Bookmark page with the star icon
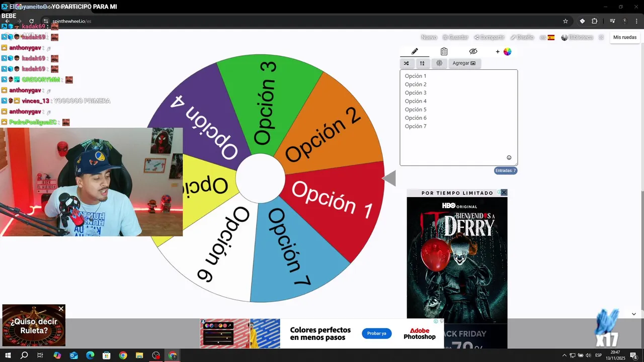The width and height of the screenshot is (644, 362). point(566,21)
